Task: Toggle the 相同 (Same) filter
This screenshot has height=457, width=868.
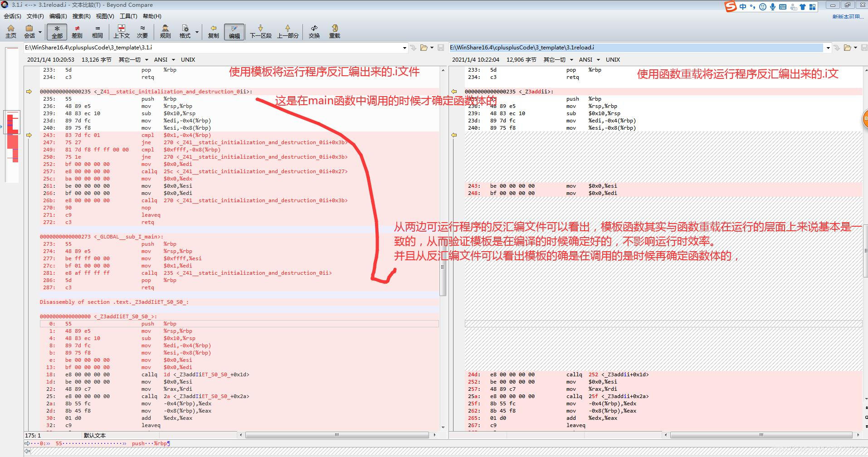Action: (97, 32)
